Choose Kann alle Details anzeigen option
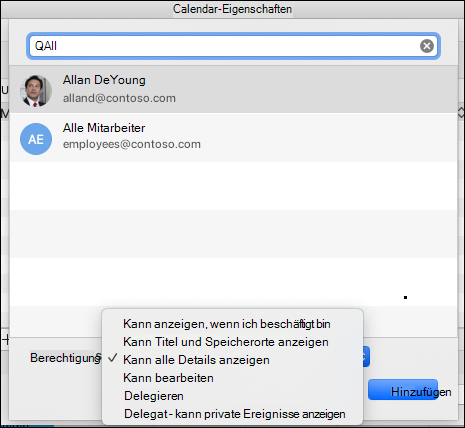The image size is (465, 428). click(x=196, y=360)
